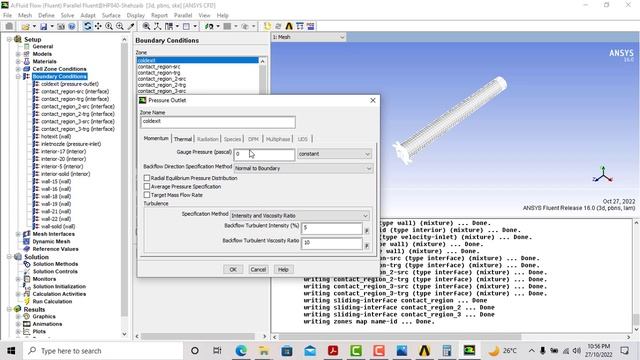The height and width of the screenshot is (360, 640).
Task: Open the File menu
Action: click(x=7, y=16)
